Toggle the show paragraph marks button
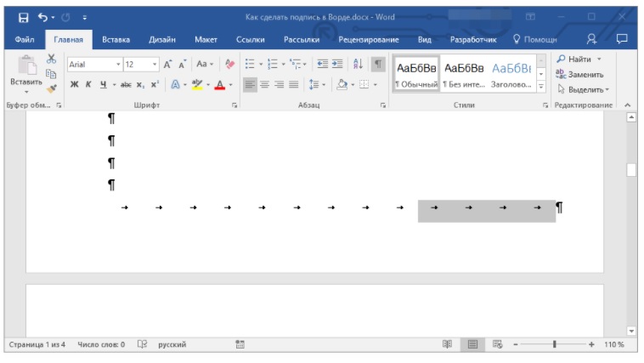 click(378, 64)
